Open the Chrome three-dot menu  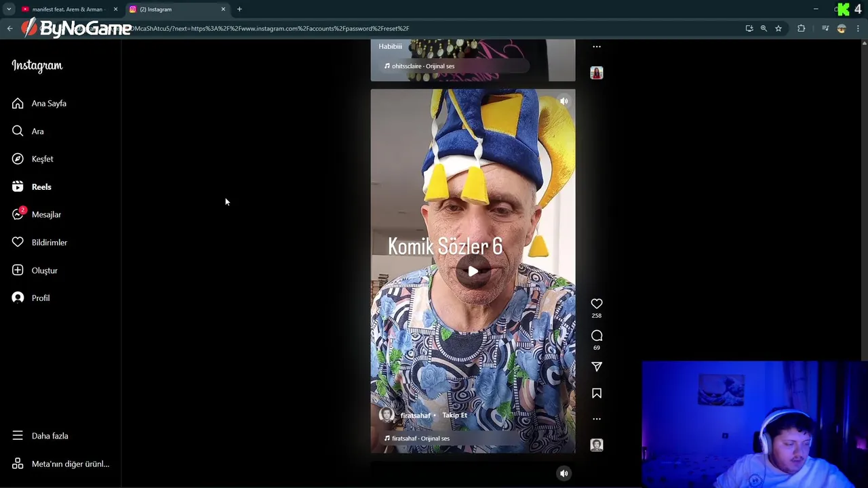[859, 28]
